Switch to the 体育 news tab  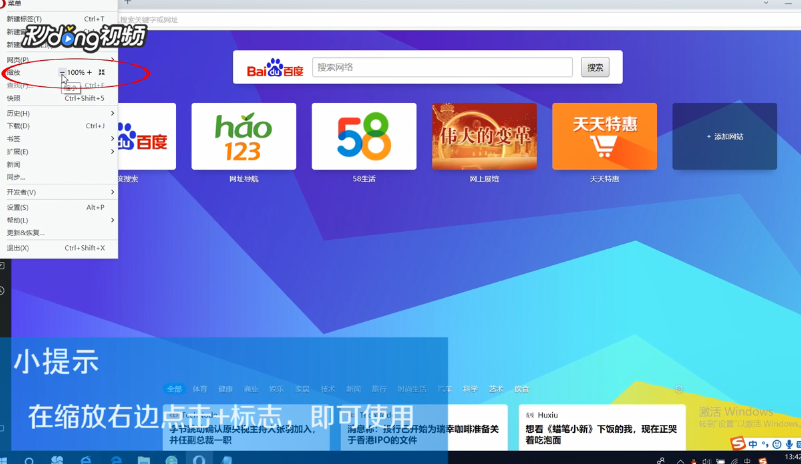click(200, 389)
